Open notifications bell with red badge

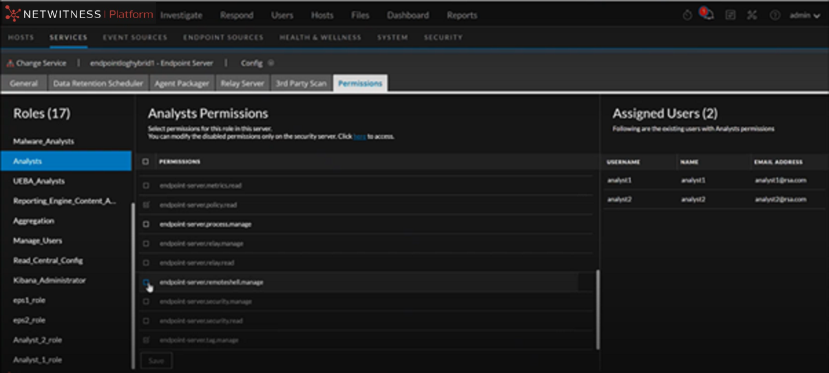tap(706, 14)
